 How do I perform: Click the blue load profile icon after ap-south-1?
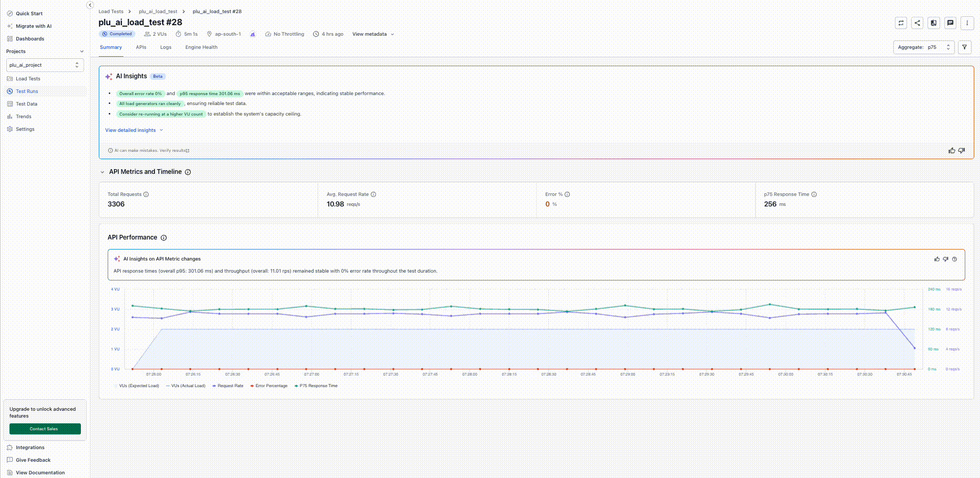click(x=253, y=34)
